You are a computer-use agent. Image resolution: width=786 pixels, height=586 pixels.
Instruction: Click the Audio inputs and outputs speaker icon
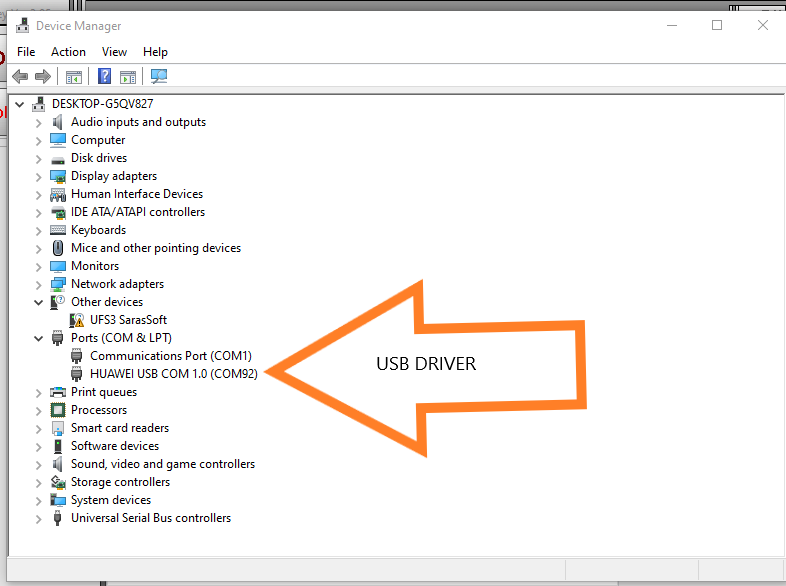click(58, 122)
